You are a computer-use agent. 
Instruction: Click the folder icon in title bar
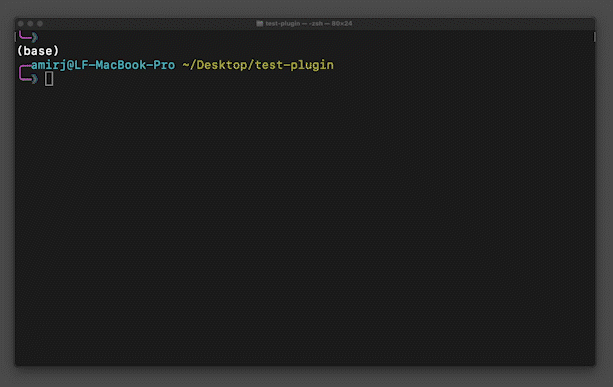[260, 23]
